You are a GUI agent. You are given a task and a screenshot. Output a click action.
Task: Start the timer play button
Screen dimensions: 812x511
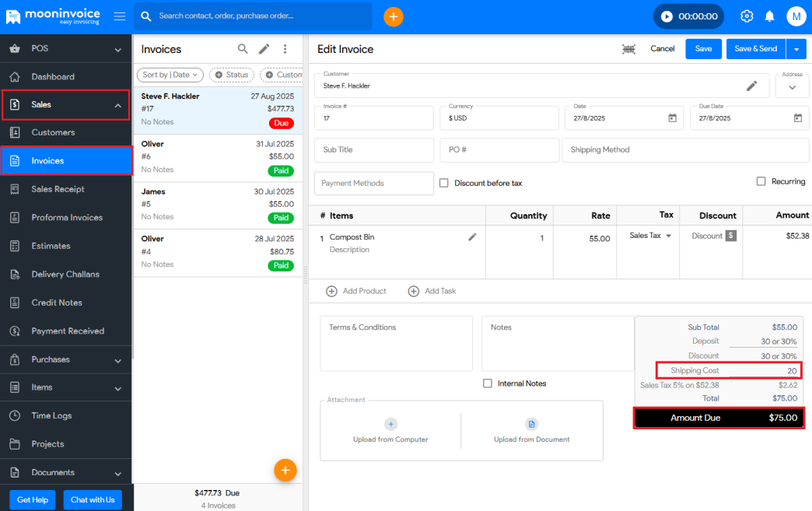click(667, 16)
